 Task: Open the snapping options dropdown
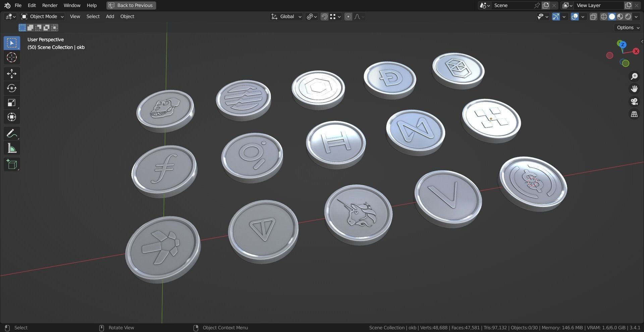[x=335, y=16]
